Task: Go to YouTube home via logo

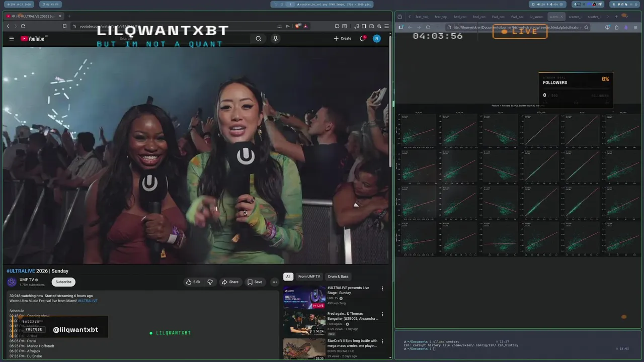Action: [33, 39]
